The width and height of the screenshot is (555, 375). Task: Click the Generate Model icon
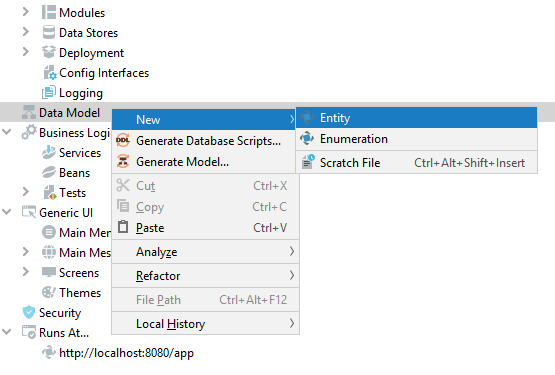(x=123, y=161)
